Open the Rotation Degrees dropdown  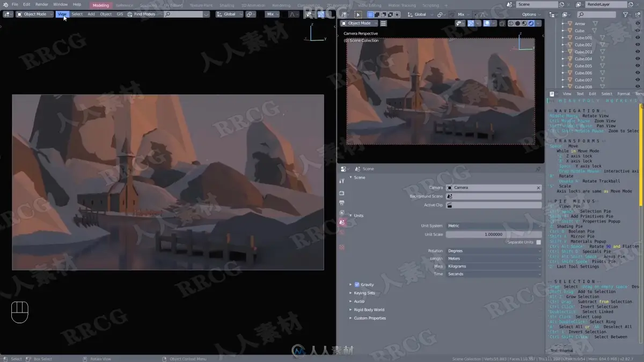coord(494,251)
